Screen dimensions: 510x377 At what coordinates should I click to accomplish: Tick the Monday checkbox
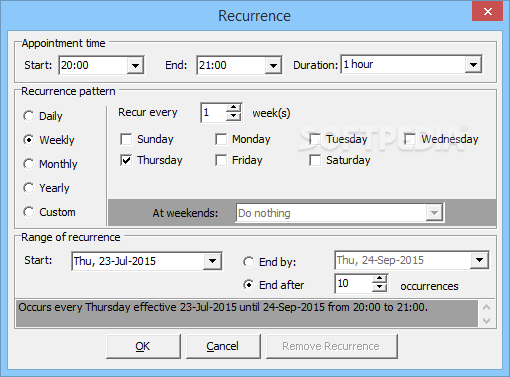coord(221,139)
